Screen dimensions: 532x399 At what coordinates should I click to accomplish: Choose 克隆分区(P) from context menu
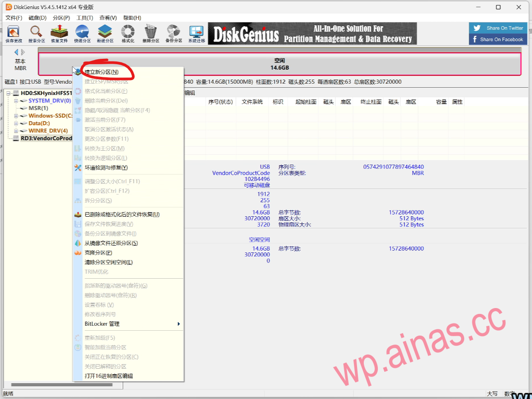(x=129, y=252)
